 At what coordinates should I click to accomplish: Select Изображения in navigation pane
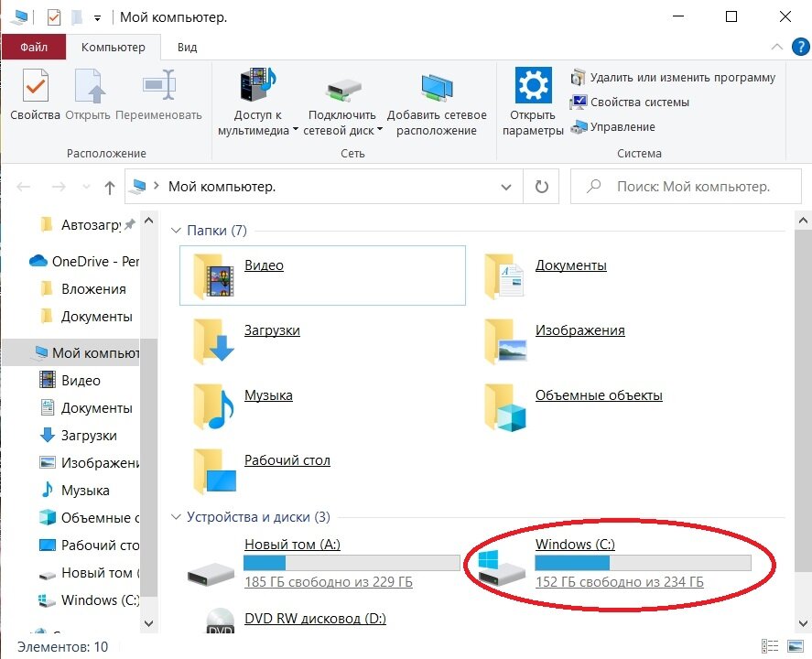tap(87, 463)
